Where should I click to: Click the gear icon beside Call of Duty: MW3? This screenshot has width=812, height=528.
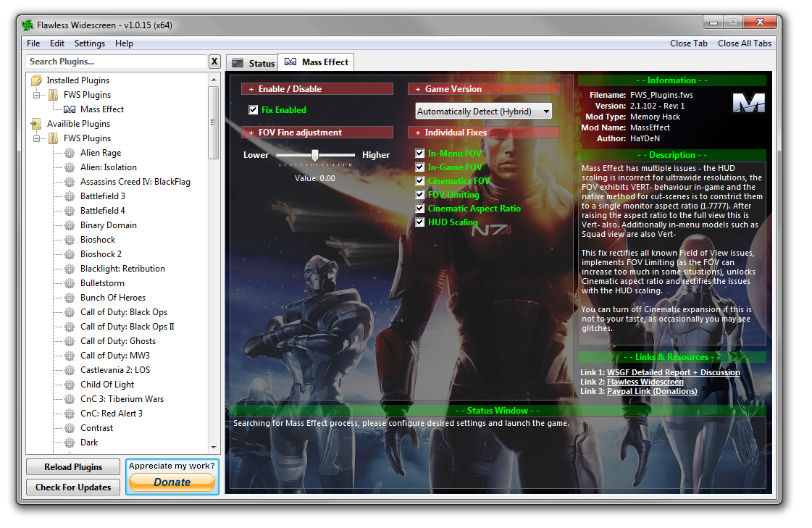click(x=70, y=356)
